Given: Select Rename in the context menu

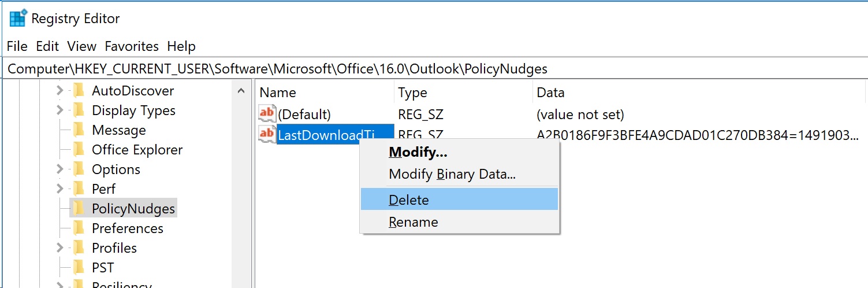Looking at the screenshot, I should (460, 222).
